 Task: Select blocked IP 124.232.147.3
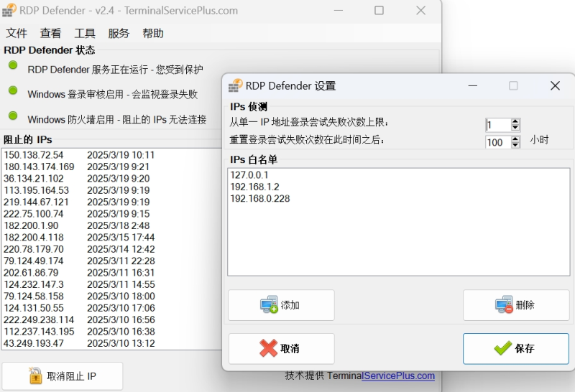(x=33, y=284)
